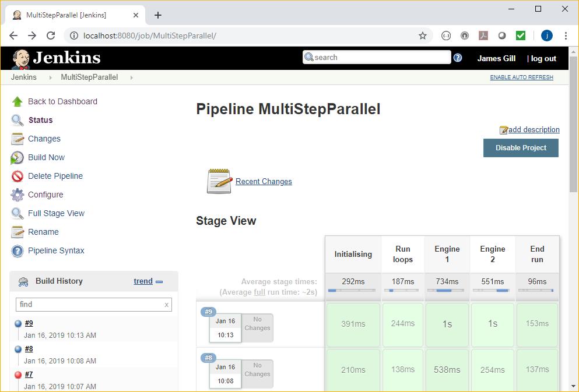This screenshot has width=579, height=392.
Task: Click the End run average time progress bar
Action: click(x=536, y=291)
